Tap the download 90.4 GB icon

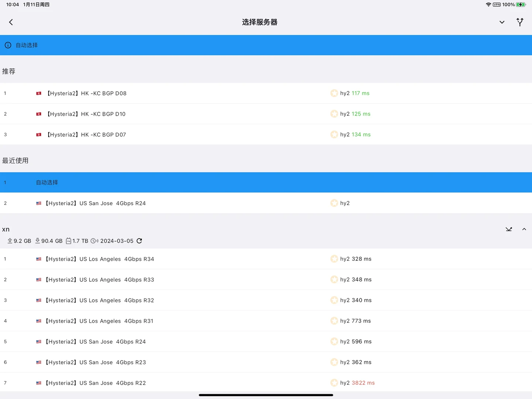[37, 241]
